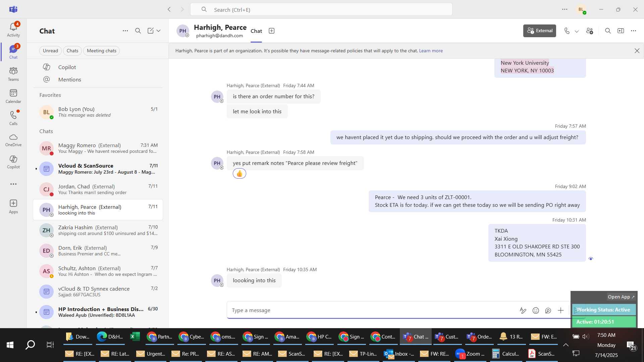Screen dimensions: 644x362
Task: Open Windows notification center
Action: tap(632, 345)
